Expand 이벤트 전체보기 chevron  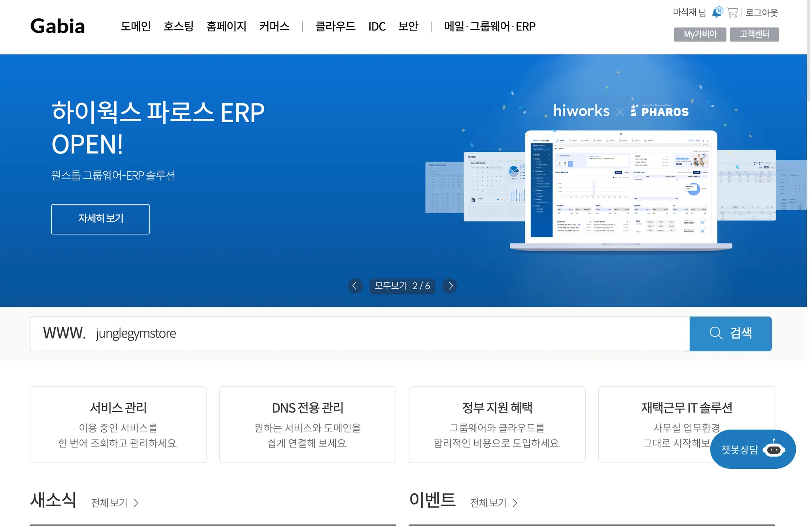515,503
